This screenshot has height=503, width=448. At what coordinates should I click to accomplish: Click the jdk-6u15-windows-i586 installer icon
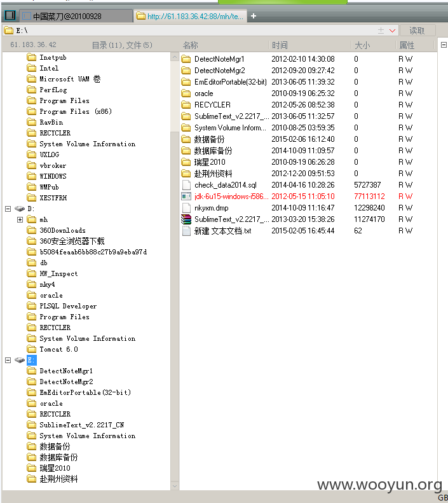pyautogui.click(x=186, y=196)
